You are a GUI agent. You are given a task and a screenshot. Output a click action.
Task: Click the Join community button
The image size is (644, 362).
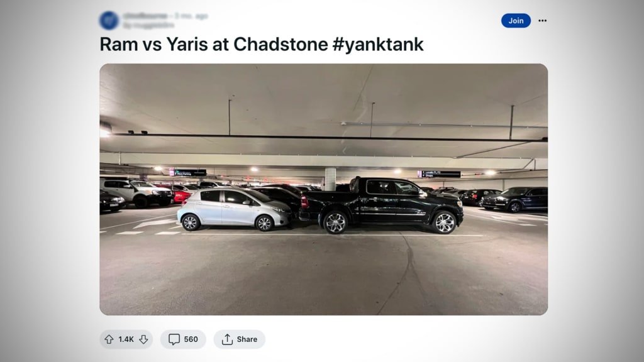[x=516, y=21]
